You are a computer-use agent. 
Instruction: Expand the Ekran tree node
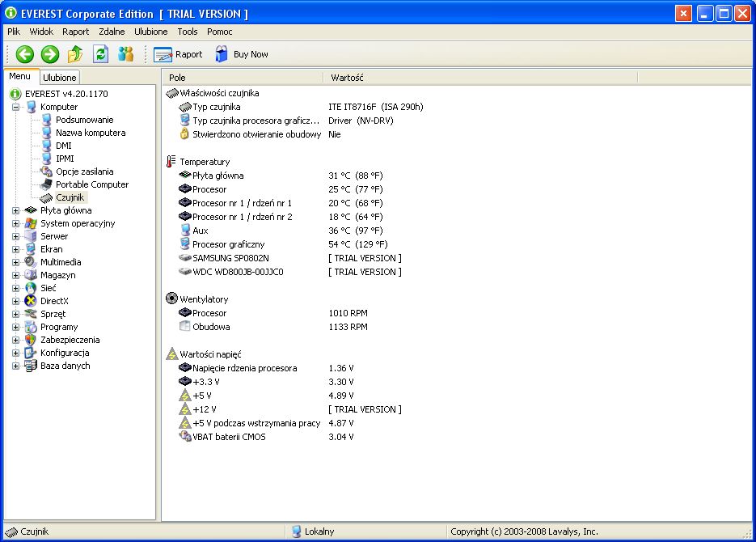click(x=16, y=250)
